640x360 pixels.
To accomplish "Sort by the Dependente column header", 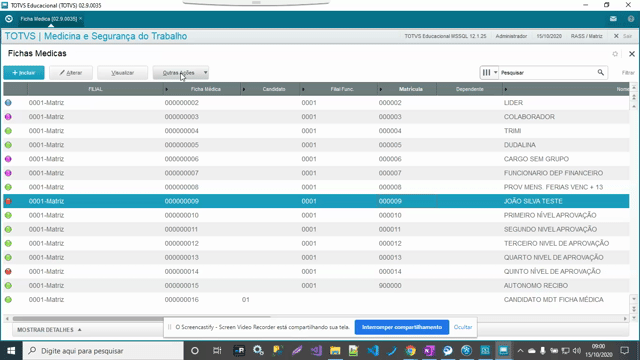I will pyautogui.click(x=469, y=89).
